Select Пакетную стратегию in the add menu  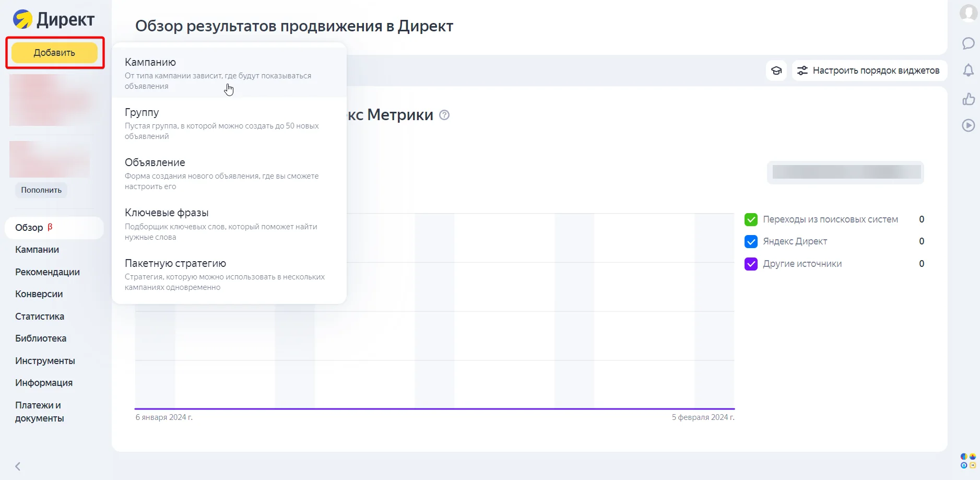pyautogui.click(x=229, y=274)
